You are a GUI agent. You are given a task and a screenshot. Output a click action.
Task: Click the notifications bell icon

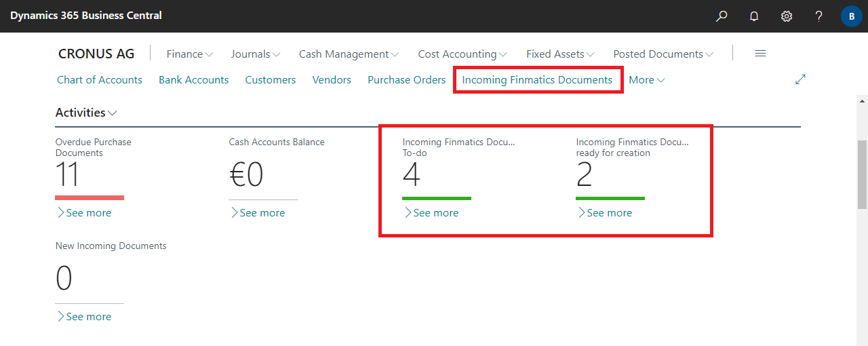pos(754,16)
